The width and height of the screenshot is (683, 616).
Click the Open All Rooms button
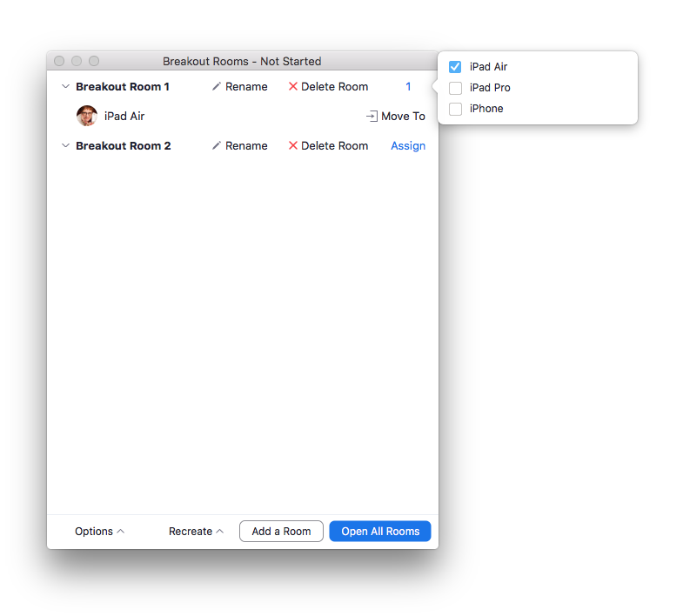pos(380,532)
